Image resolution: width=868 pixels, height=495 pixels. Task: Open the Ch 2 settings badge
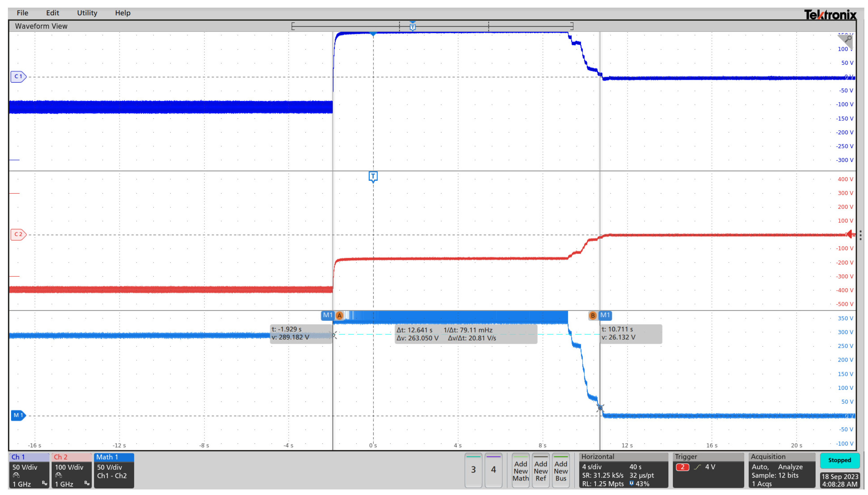coord(71,471)
